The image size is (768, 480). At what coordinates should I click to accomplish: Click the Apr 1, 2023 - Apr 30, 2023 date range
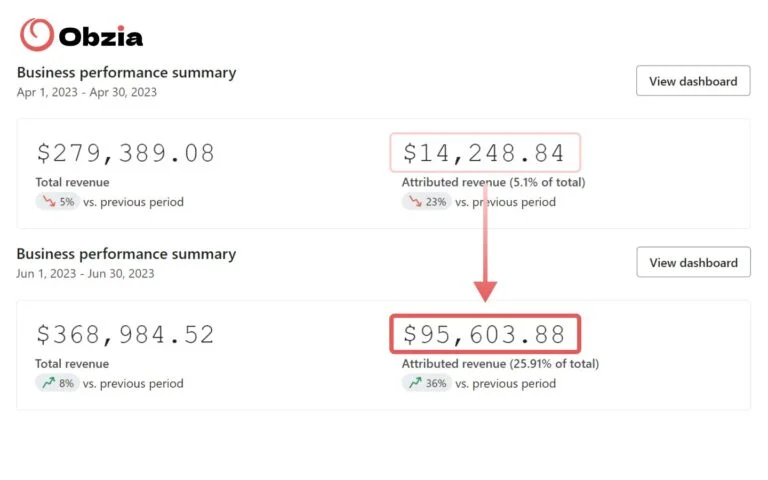coord(87,92)
